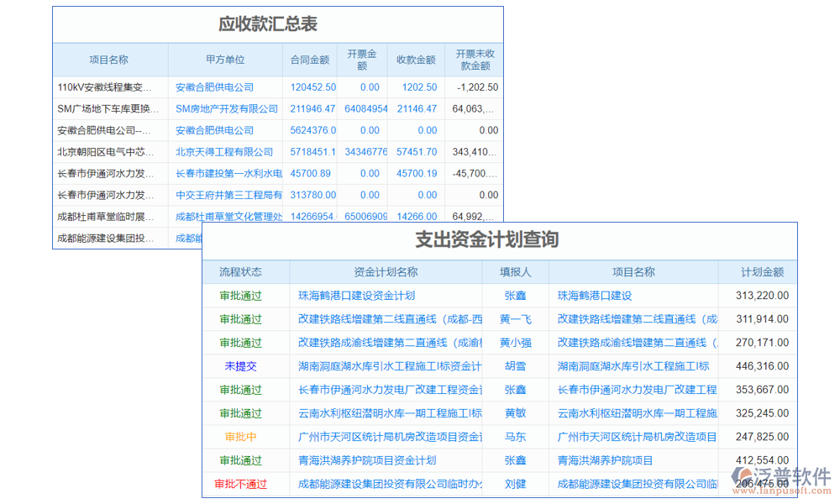Click 审批通过 status for 珠海鹤港口 row
This screenshot has height=504, width=840.
241,296
